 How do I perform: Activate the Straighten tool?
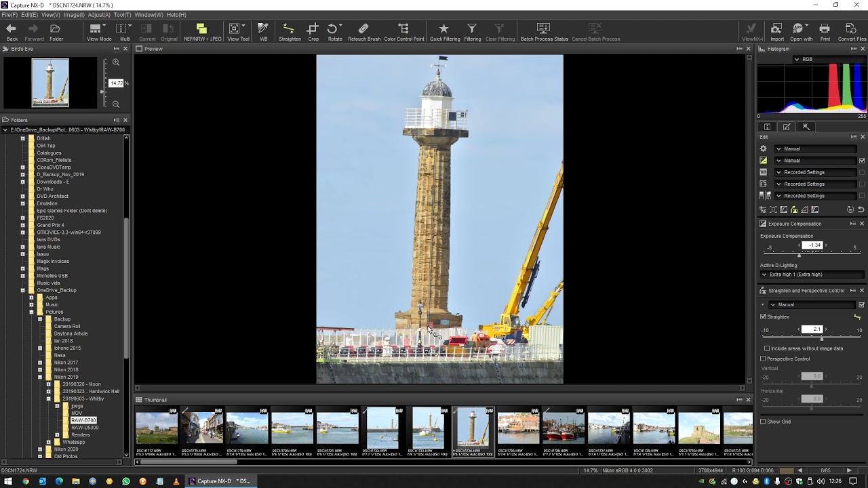tap(290, 32)
